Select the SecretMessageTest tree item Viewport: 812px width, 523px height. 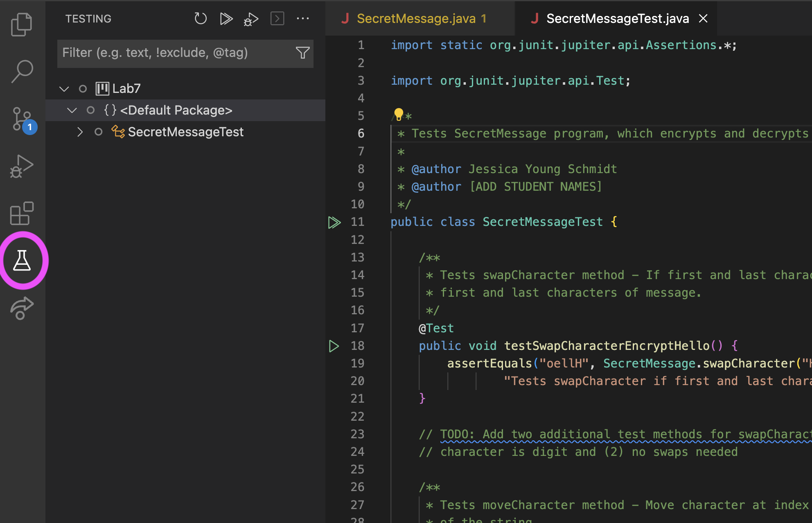[x=185, y=132]
